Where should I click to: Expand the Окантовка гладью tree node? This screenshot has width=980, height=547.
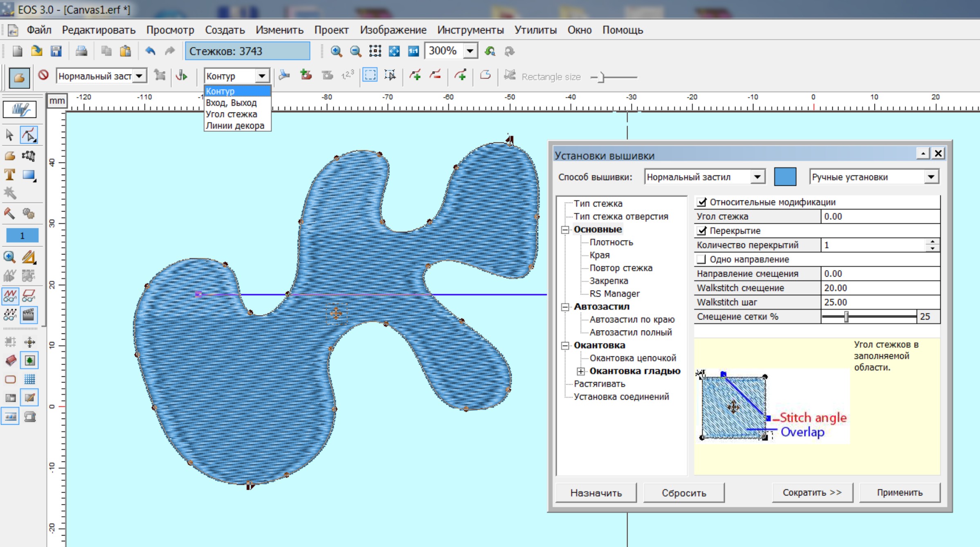click(x=581, y=371)
